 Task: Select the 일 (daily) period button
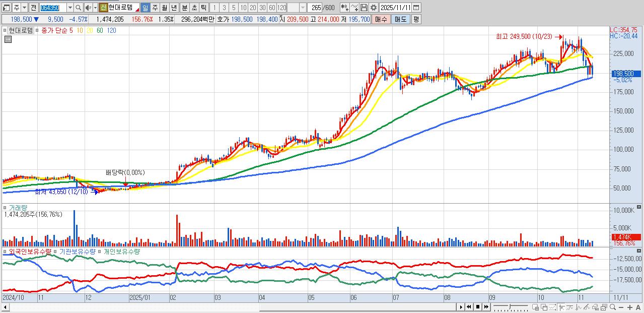click(x=145, y=8)
